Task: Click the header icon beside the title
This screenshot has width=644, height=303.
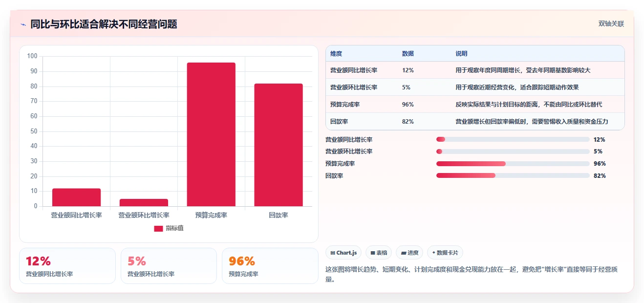Action: click(23, 24)
